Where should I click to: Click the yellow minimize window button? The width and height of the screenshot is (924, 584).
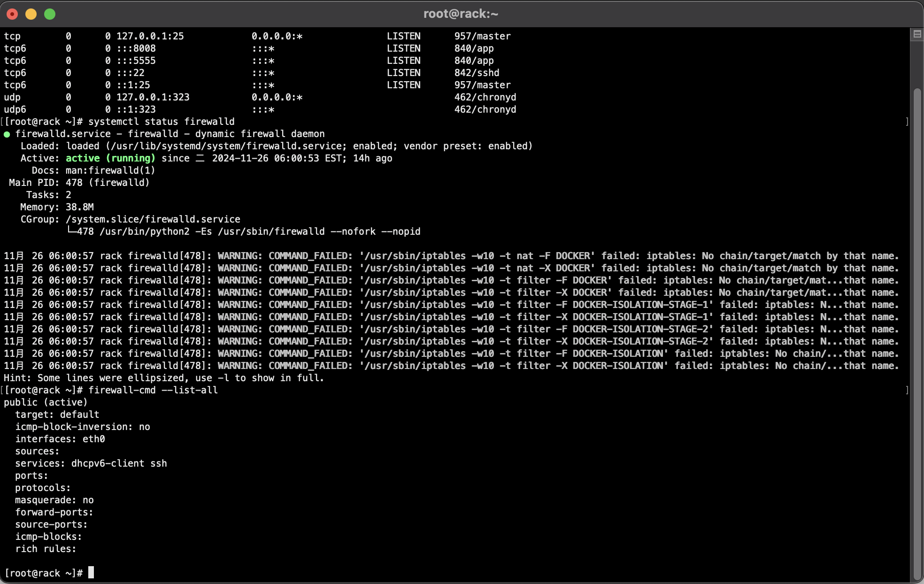(31, 14)
